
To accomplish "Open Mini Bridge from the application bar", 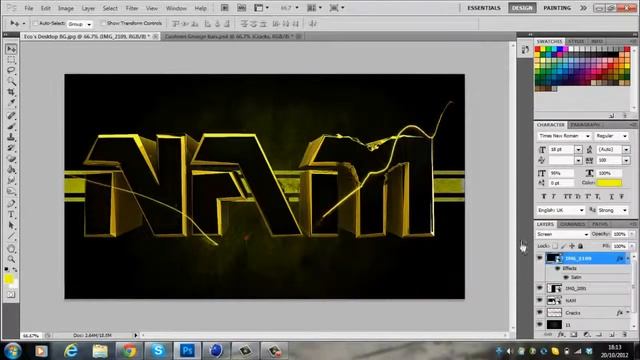I will point(242,8).
